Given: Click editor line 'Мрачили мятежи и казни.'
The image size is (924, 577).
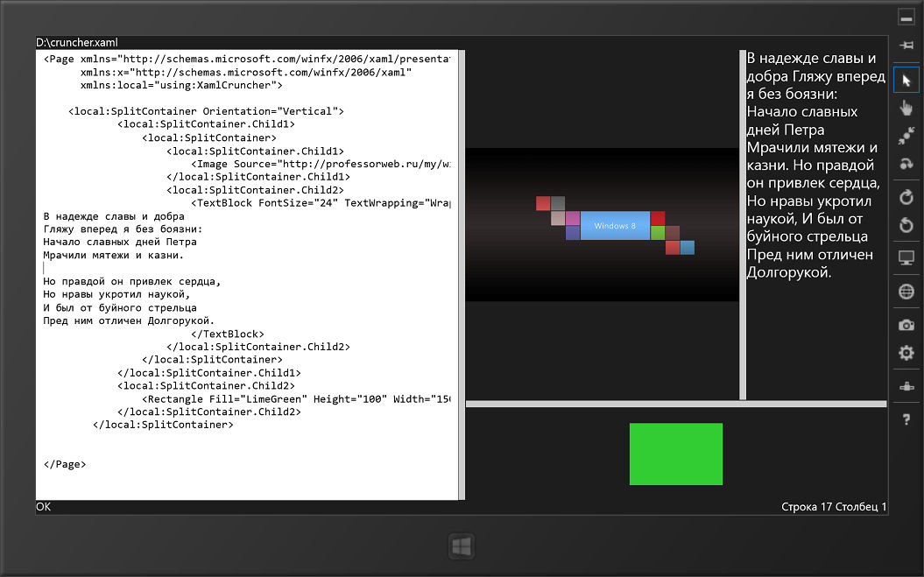Looking at the screenshot, I should click(113, 255).
